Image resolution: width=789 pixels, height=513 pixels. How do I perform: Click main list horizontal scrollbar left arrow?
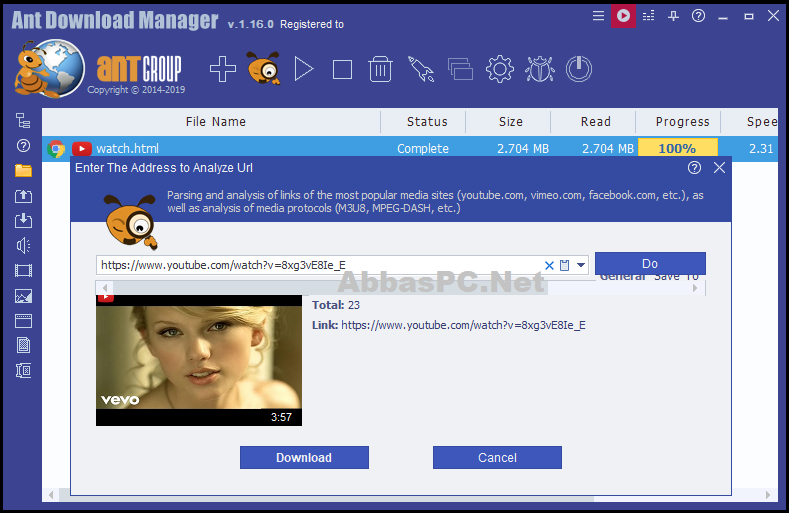(x=51, y=495)
